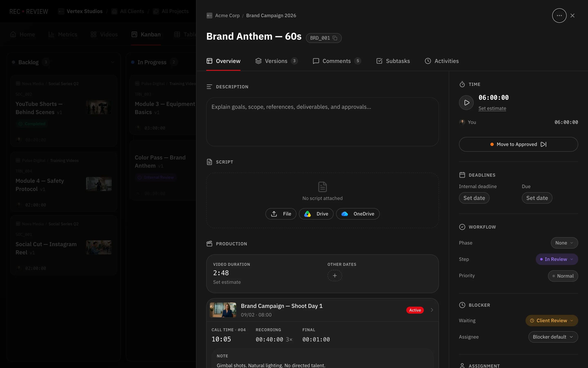Screen dimensions: 588x368
Task: Add another date with plus button
Action: coord(335,276)
